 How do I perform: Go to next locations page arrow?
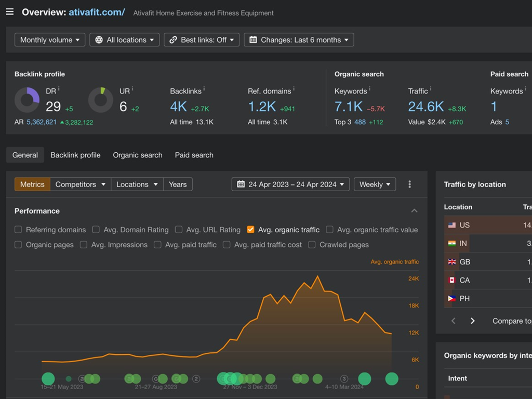tap(472, 321)
